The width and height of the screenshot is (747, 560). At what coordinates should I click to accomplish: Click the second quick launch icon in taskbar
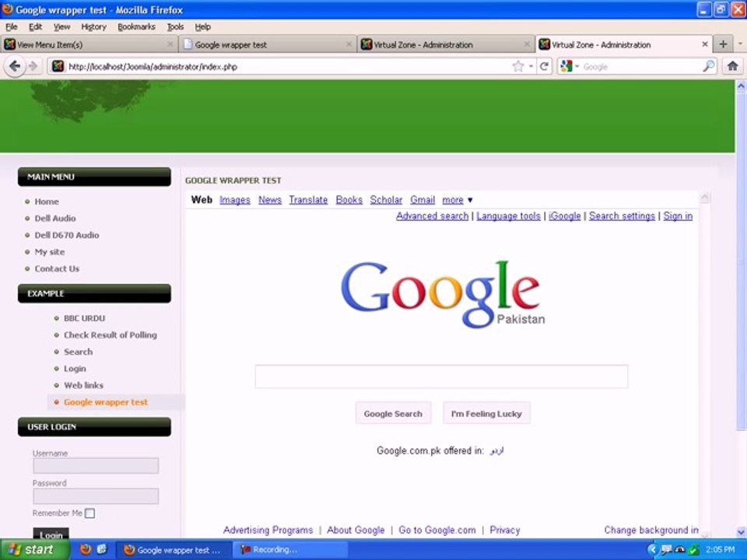click(102, 550)
